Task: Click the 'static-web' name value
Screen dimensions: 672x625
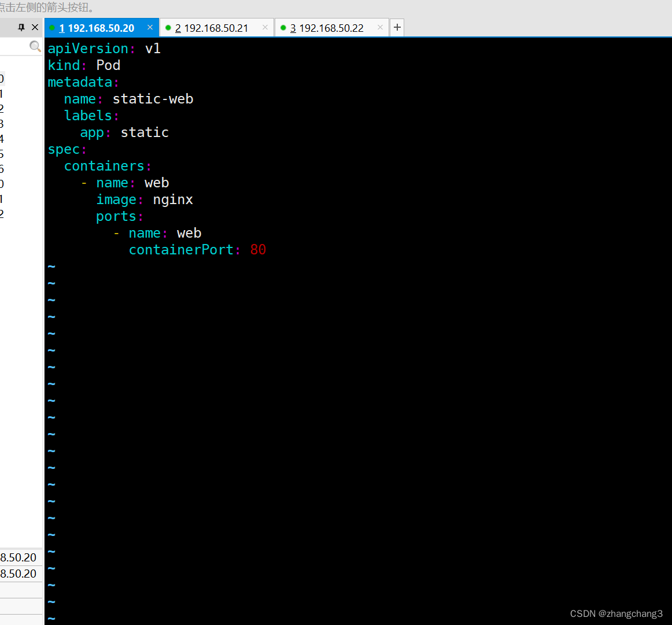Action: [x=153, y=99]
